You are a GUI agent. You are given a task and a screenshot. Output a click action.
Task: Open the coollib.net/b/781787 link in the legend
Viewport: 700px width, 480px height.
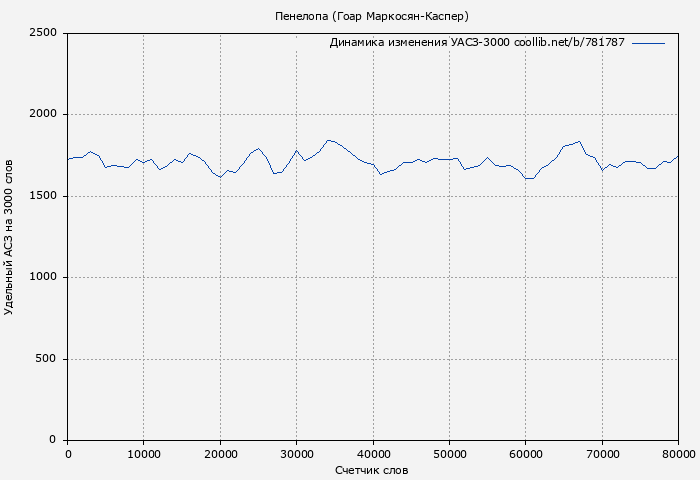[x=569, y=43]
